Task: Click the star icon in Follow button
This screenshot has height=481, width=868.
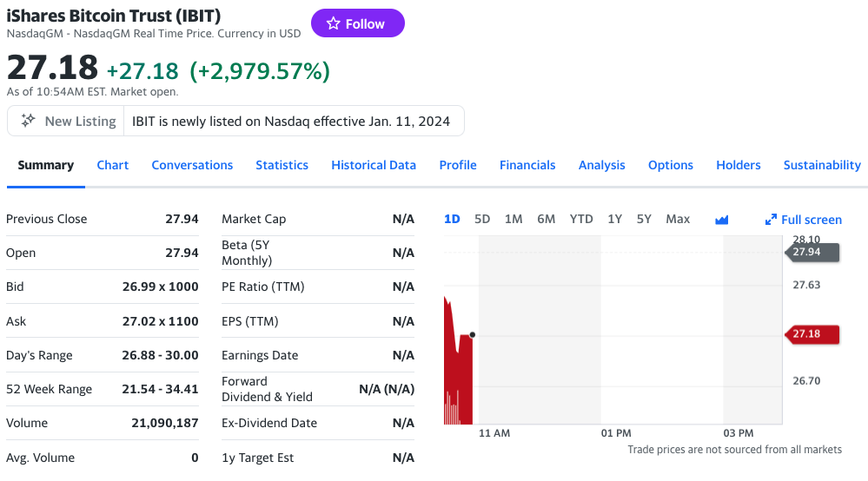Action: (x=333, y=23)
